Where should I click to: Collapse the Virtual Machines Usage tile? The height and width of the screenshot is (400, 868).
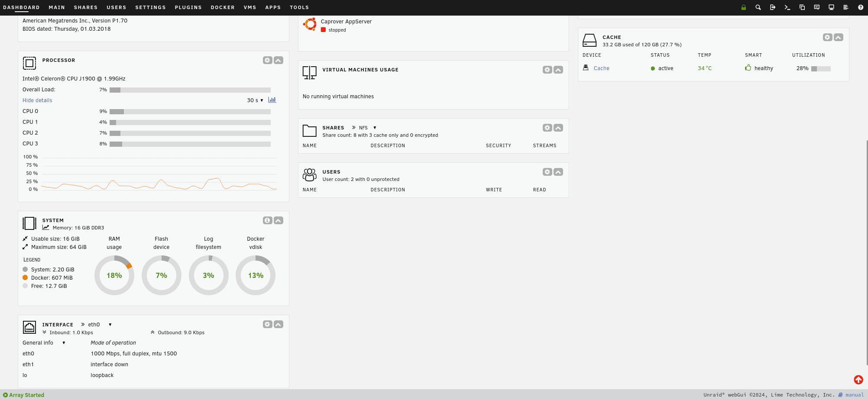558,70
